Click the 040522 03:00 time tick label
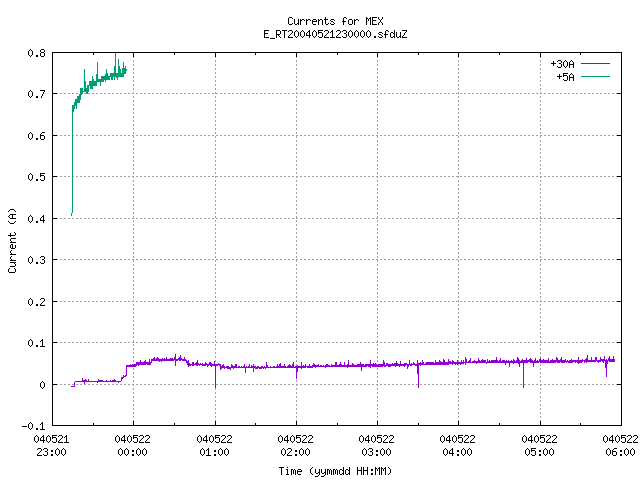Screen dimensions: 640x480 [376, 446]
